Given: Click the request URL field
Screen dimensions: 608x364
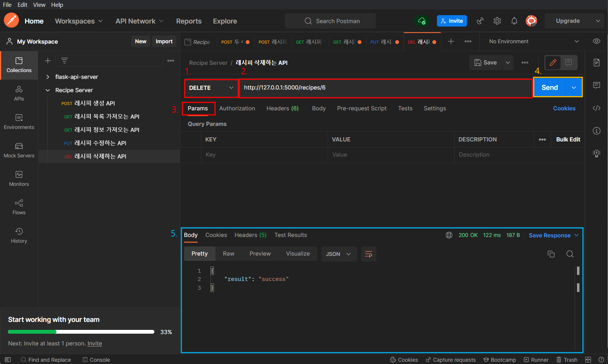Looking at the screenshot, I should coord(385,88).
